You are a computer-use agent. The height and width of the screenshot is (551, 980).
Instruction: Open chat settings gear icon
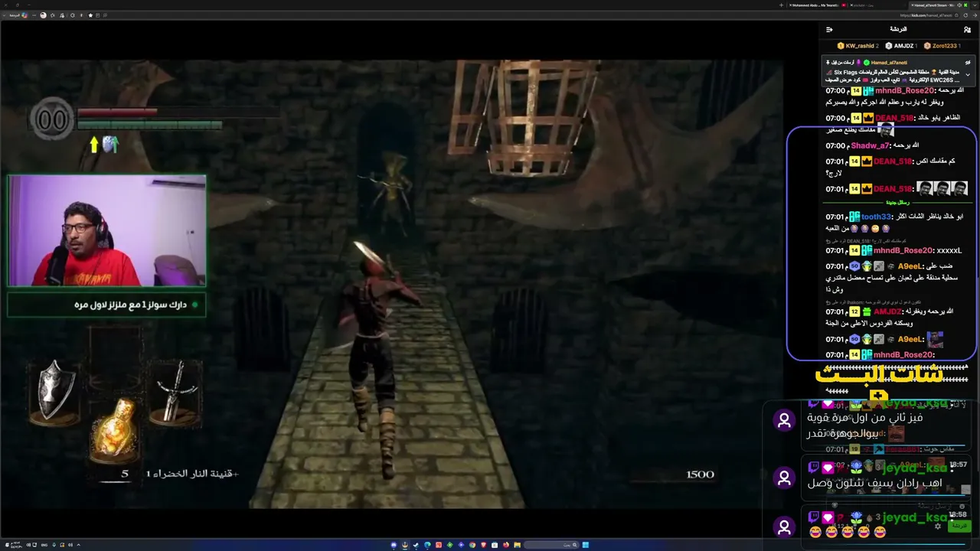(938, 527)
